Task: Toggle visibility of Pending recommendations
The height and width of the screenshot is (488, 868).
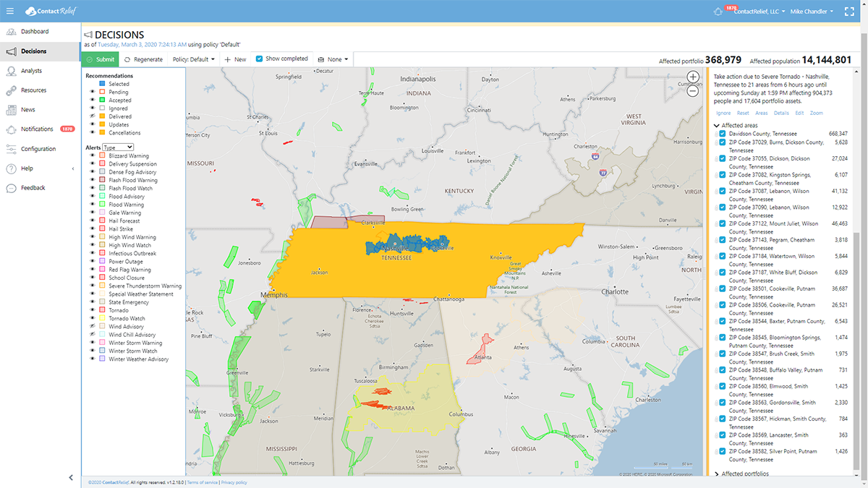Action: coord(93,93)
